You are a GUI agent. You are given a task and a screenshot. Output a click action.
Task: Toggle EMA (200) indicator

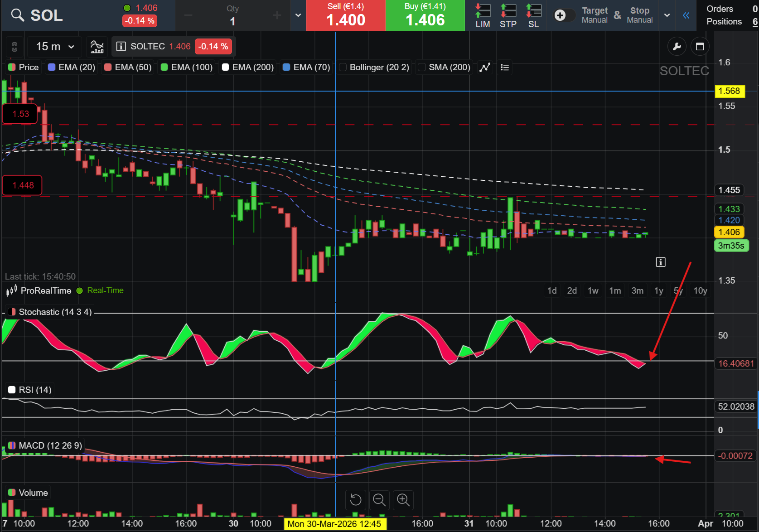pos(248,67)
